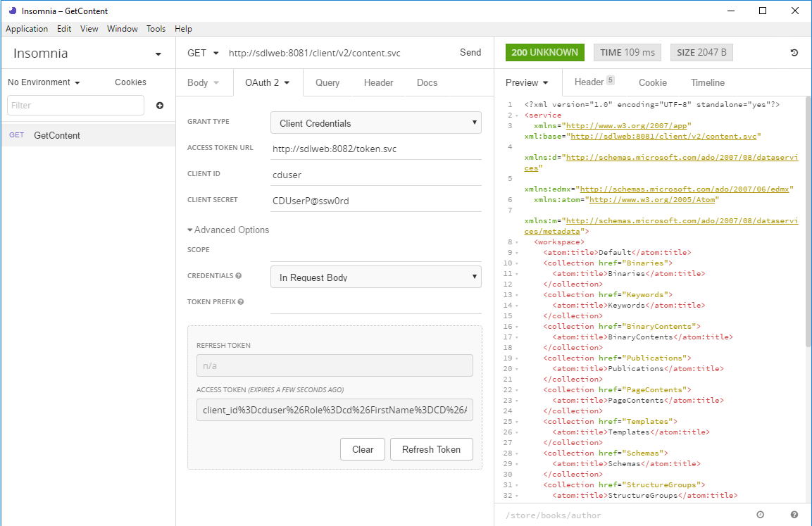Click the Filter requests input field

click(75, 106)
